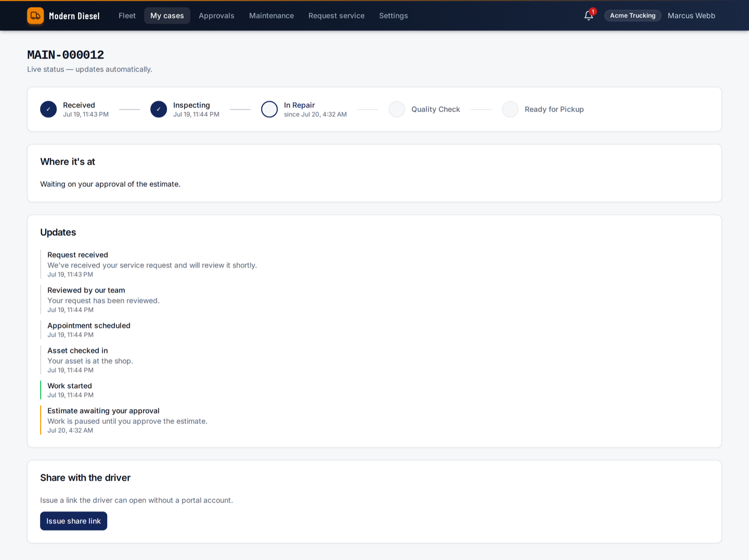Click the Received step checkmark circle

pyautogui.click(x=48, y=109)
